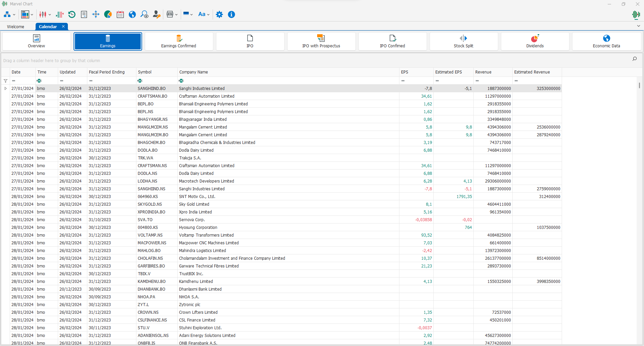Viewport: 644px width, 346px height.
Task: Click the user key account icon
Action: click(157, 14)
